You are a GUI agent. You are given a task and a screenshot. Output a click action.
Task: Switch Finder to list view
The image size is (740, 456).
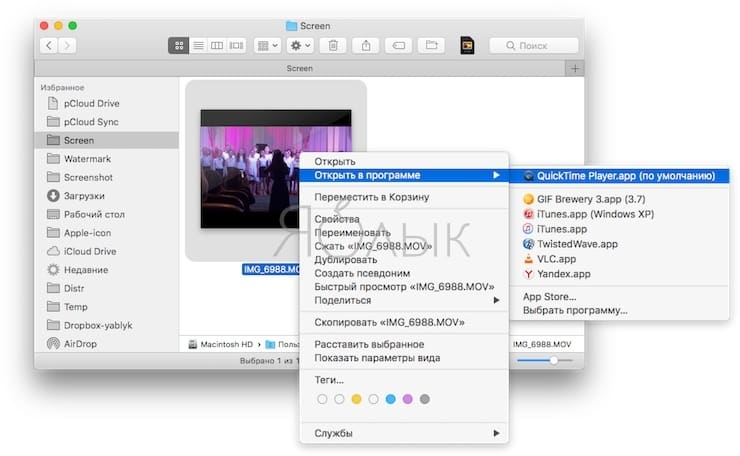click(x=198, y=45)
